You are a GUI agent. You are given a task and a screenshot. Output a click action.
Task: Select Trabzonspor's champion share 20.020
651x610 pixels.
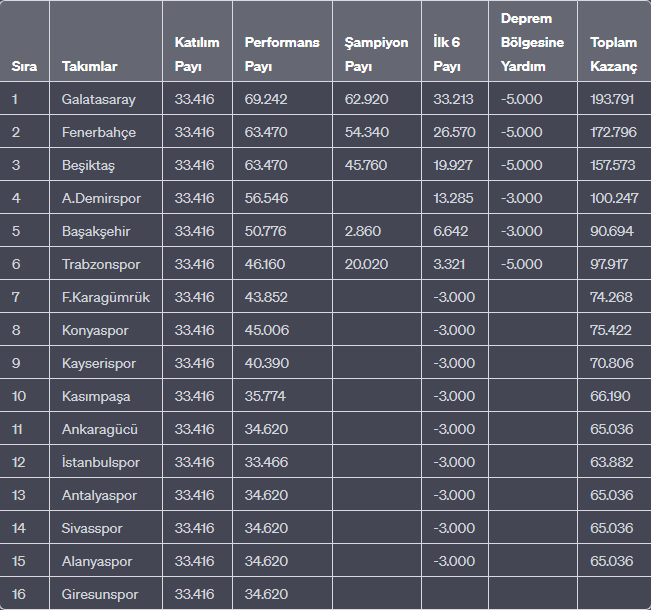point(365,264)
